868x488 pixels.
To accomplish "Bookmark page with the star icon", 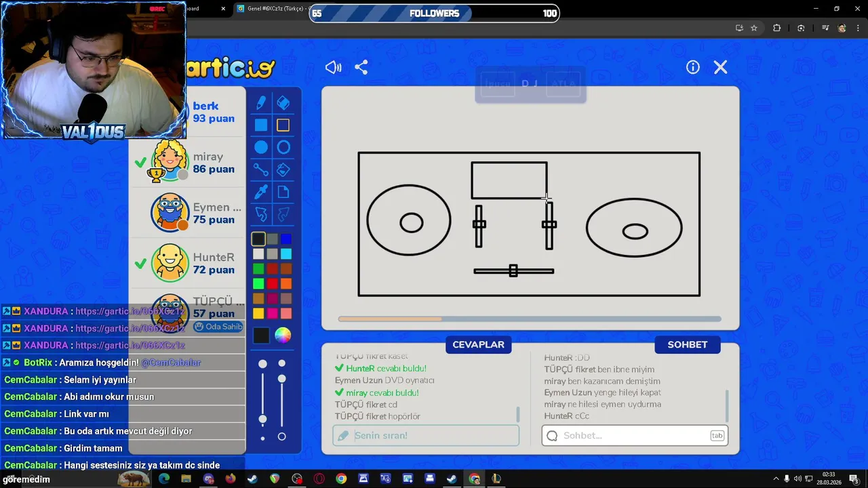I will coord(754,28).
